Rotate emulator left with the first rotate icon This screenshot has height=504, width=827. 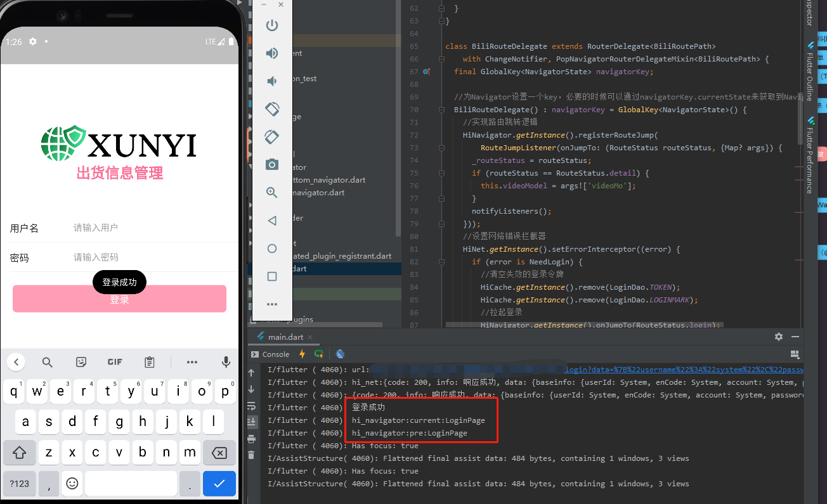pyautogui.click(x=272, y=109)
